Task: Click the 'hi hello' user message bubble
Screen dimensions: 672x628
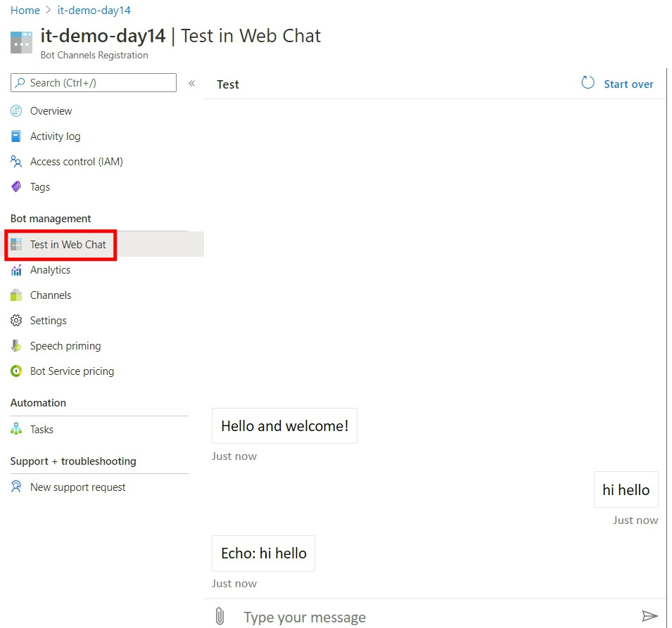Action: pyautogui.click(x=626, y=489)
